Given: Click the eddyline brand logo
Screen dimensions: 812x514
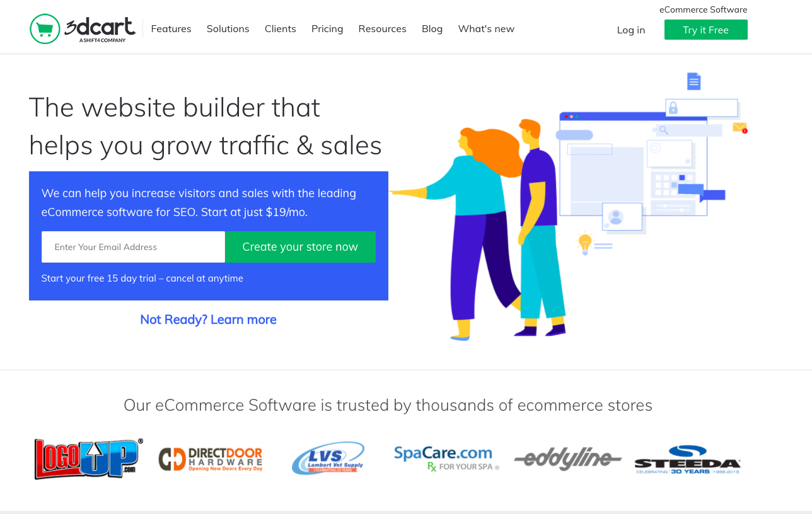Looking at the screenshot, I should 567,459.
